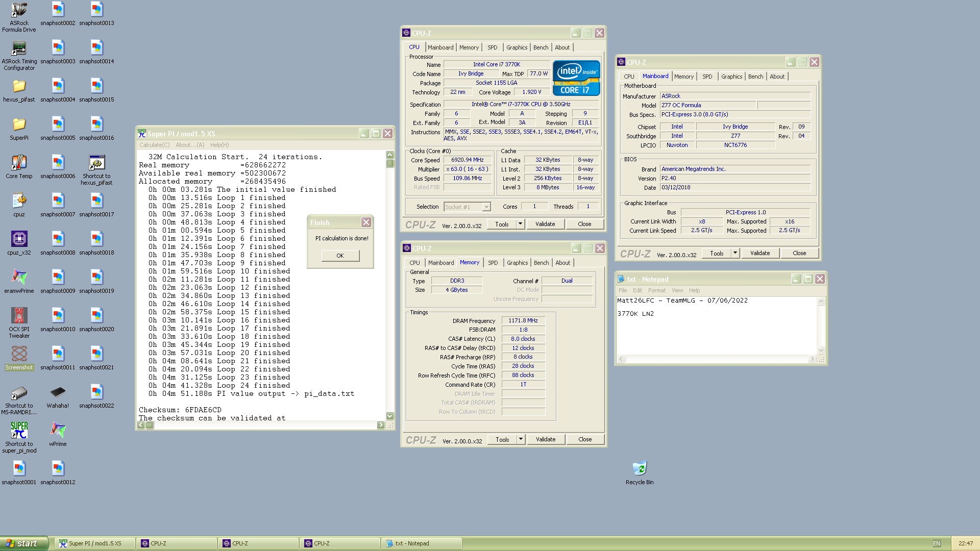
Task: Open ASRock Timing Configurator icon
Action: click(19, 55)
